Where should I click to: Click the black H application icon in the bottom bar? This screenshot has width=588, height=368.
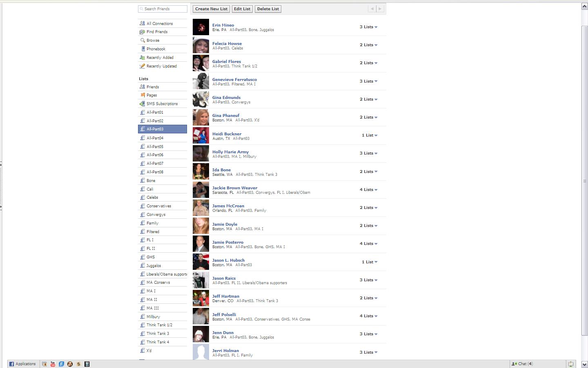pyautogui.click(x=87, y=364)
